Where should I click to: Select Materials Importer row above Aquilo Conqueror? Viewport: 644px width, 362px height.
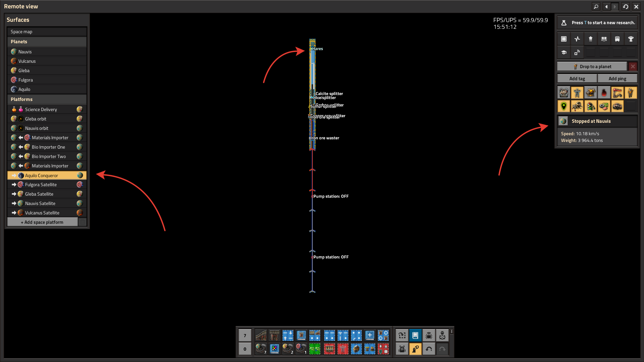pyautogui.click(x=47, y=166)
